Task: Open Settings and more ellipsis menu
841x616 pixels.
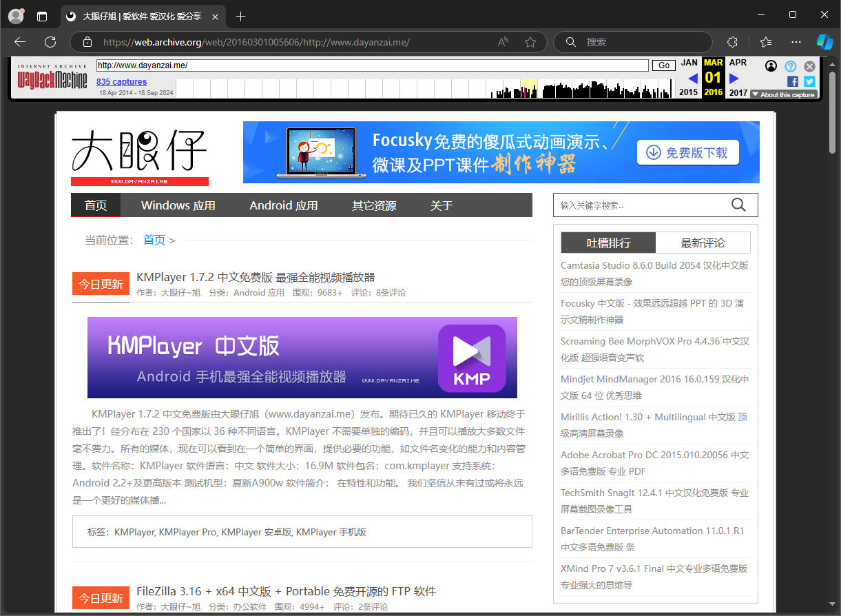Action: click(x=796, y=42)
